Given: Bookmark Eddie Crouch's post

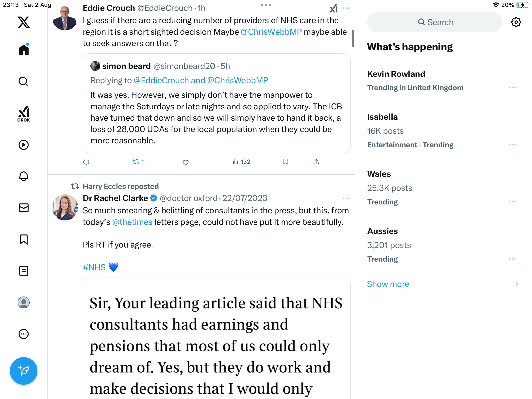Looking at the screenshot, I should coord(285,162).
